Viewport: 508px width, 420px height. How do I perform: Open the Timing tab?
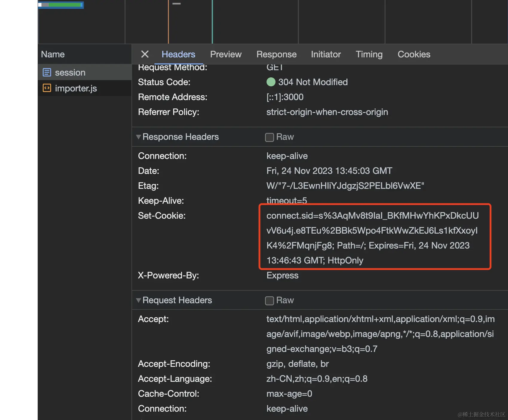(369, 54)
